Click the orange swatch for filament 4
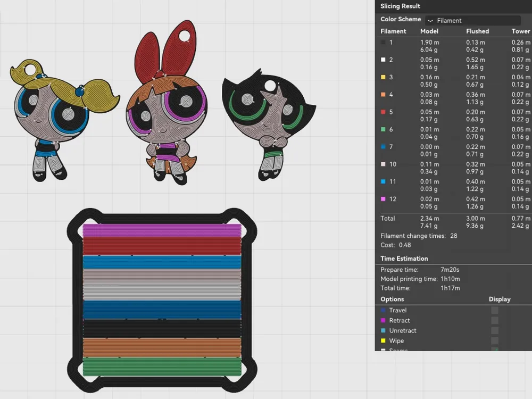 tap(383, 94)
